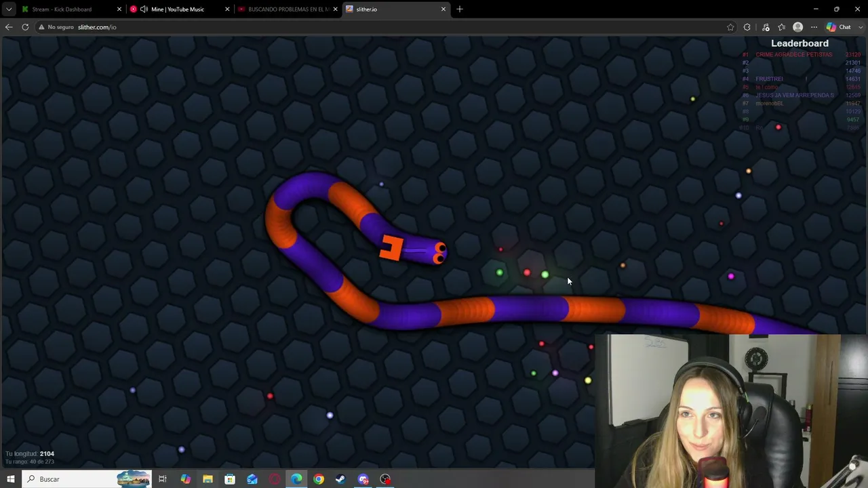The width and height of the screenshot is (868, 488).
Task: Open the Mail app on the taskbar
Action: (252, 479)
